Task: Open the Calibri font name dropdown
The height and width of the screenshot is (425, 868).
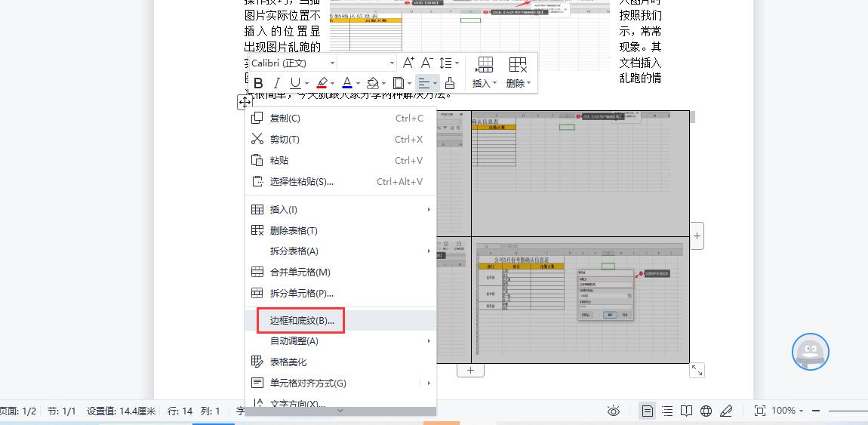Action: 332,63
